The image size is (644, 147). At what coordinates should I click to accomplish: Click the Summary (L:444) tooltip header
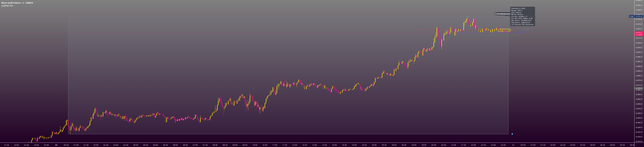(x=518, y=8)
